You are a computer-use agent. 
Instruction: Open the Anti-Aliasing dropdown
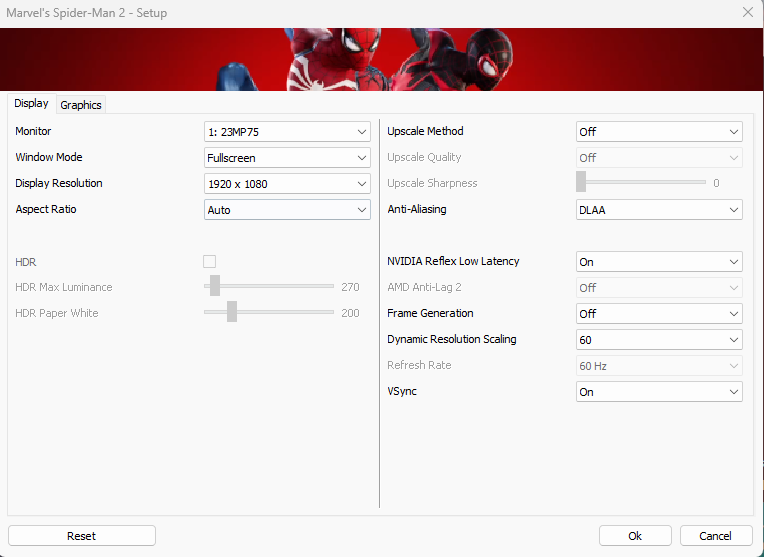[x=659, y=210]
